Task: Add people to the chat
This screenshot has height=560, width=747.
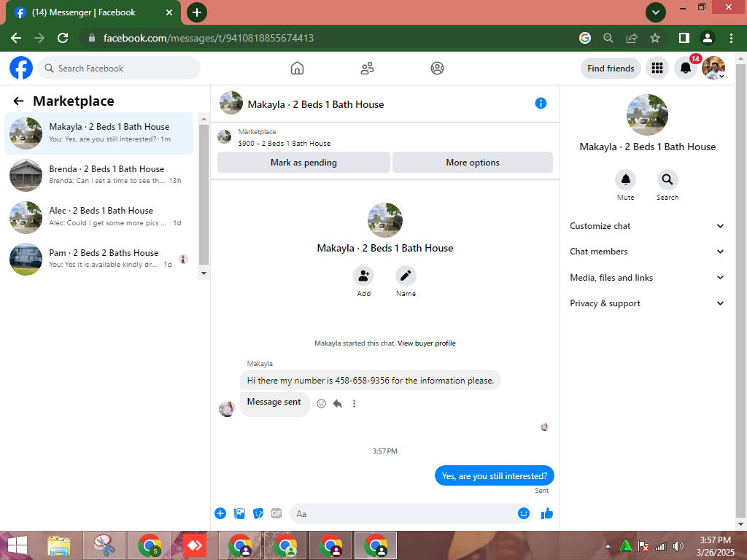Action: click(x=363, y=276)
